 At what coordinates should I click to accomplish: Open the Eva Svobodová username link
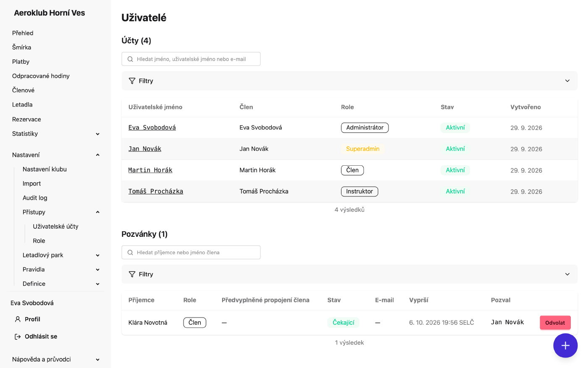(x=152, y=127)
